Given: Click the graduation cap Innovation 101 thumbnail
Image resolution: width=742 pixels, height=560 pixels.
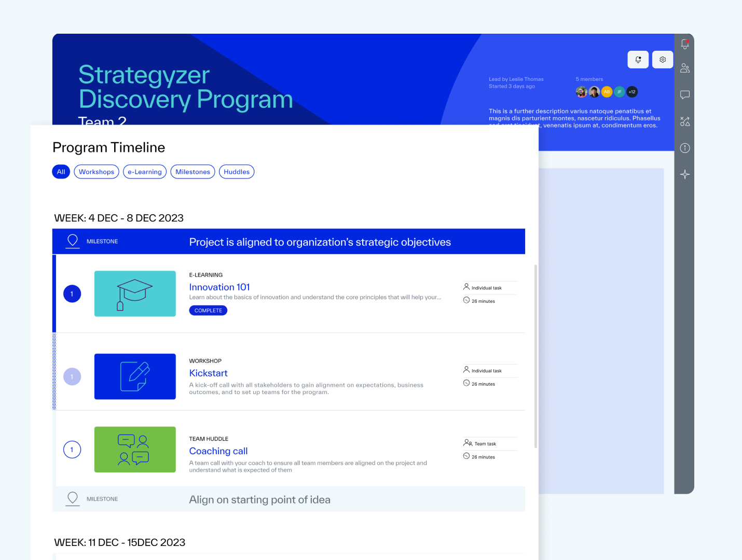Looking at the screenshot, I should pyautogui.click(x=135, y=293).
